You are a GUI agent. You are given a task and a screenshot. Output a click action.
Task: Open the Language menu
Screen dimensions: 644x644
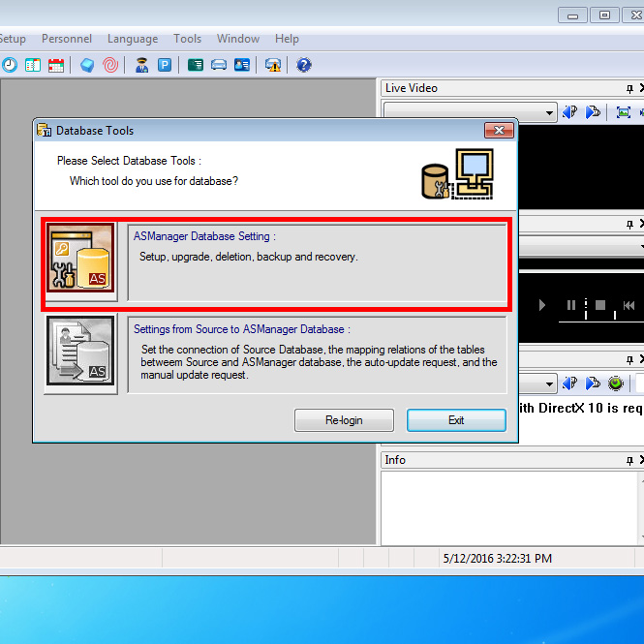(133, 39)
